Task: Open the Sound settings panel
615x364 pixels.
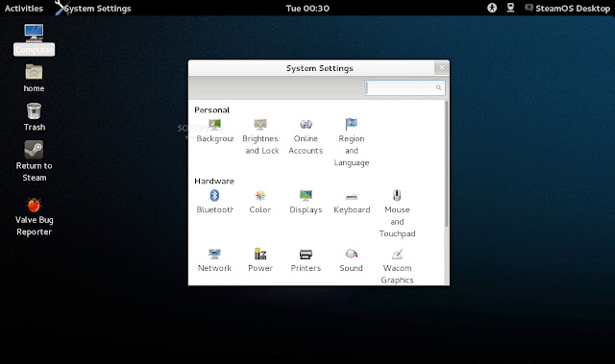Action: [x=351, y=260]
